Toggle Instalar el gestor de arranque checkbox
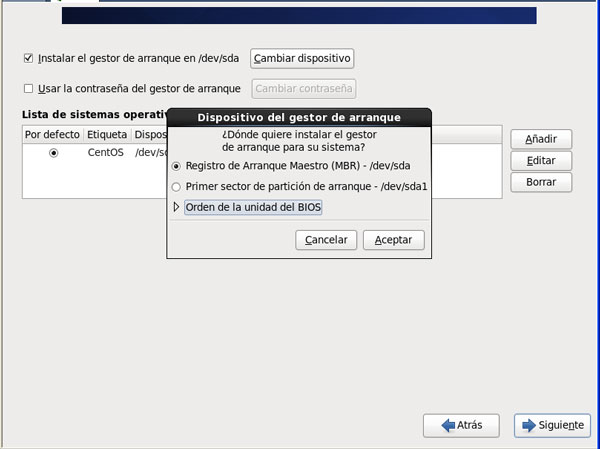Image resolution: width=600 pixels, height=449 pixels. click(28, 58)
